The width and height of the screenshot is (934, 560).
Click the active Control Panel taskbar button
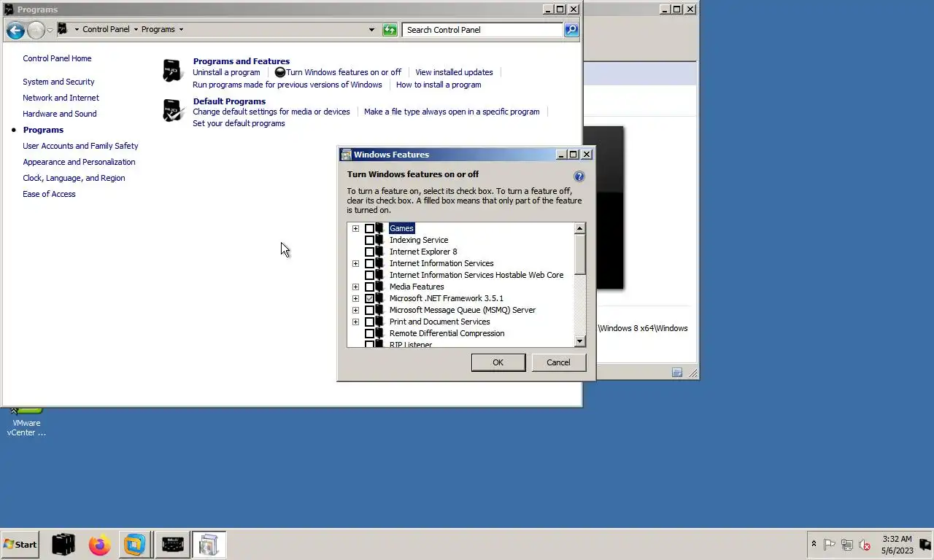[x=209, y=545]
